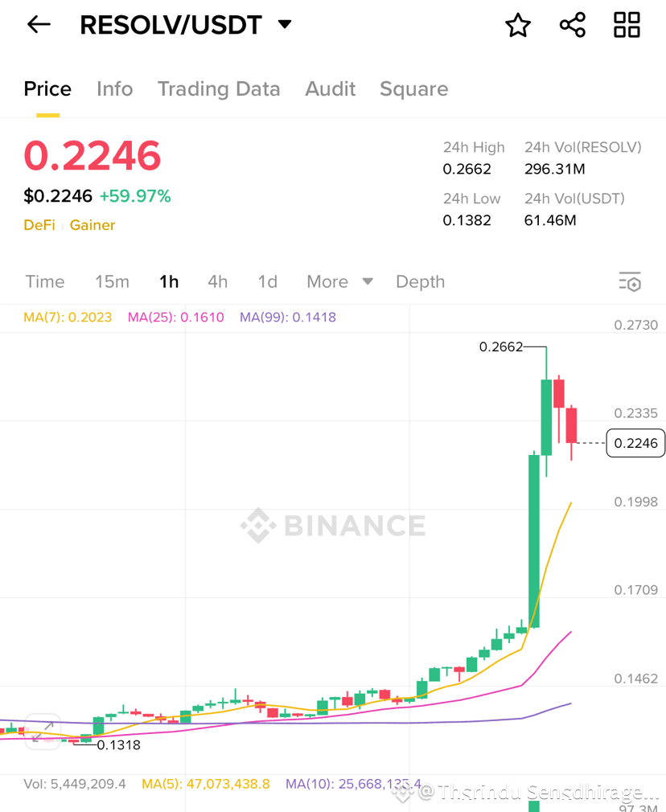Open chart indicator settings icon
This screenshot has width=666, height=812.
point(631,281)
